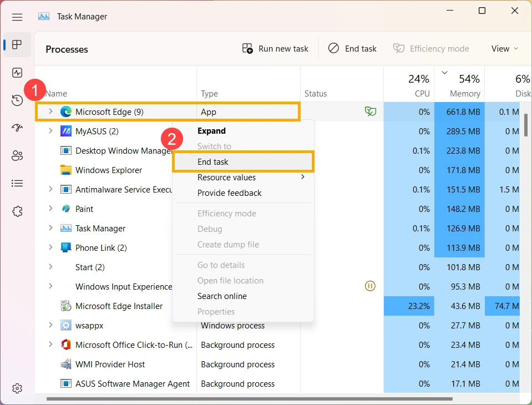The image size is (532, 405).
Task: Expand the wsappx process group
Action: (50, 325)
